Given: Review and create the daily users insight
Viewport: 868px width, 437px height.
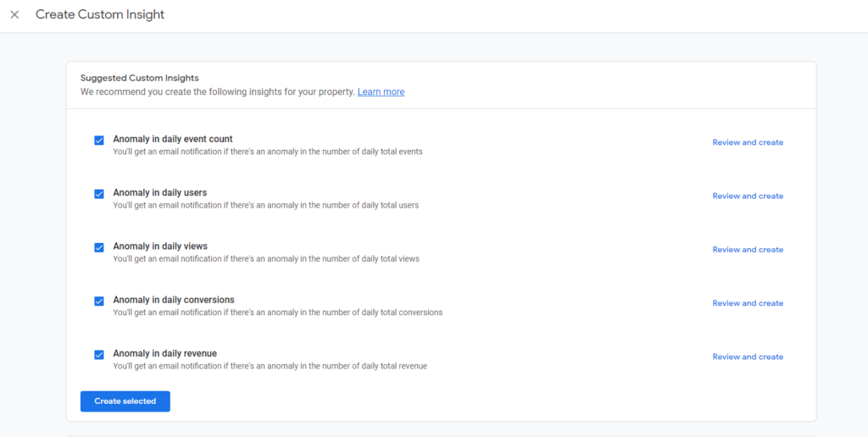Looking at the screenshot, I should 748,196.
